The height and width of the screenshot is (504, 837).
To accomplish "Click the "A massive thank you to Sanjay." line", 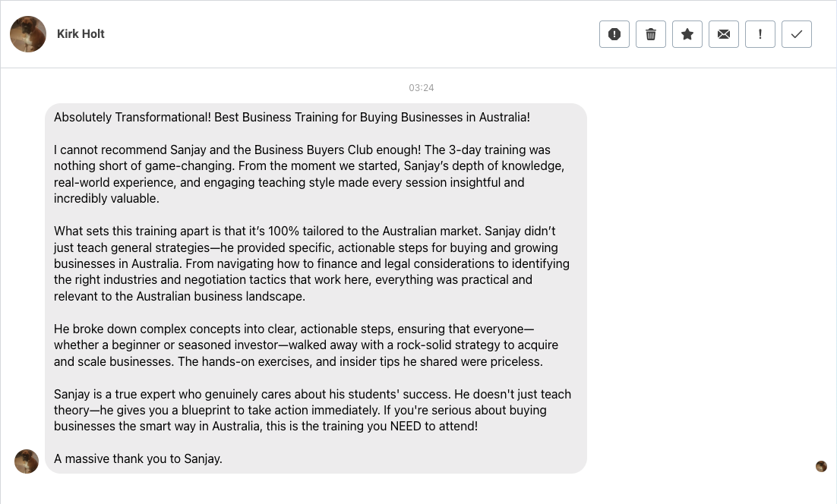I will coord(138,458).
